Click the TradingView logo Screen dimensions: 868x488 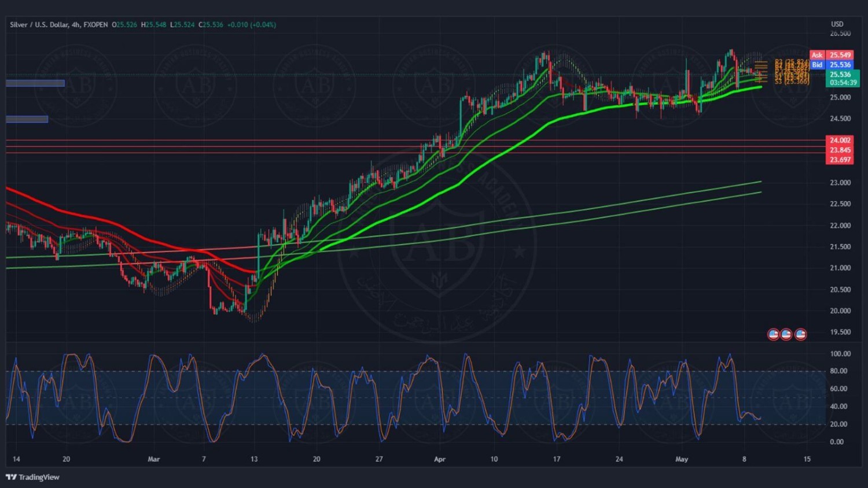click(33, 477)
